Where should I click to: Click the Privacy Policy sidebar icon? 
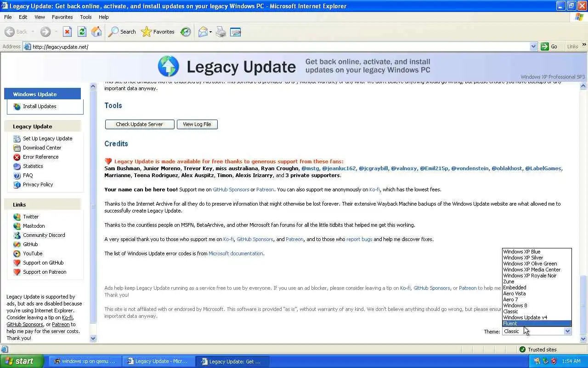pos(17,184)
